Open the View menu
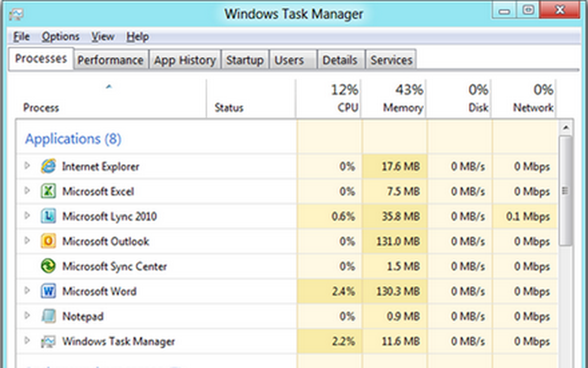The image size is (588, 368). pos(103,37)
